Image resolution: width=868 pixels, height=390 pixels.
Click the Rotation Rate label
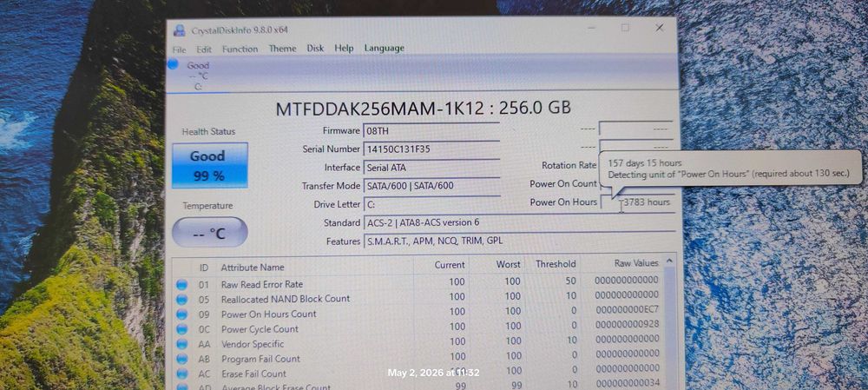tap(569, 166)
